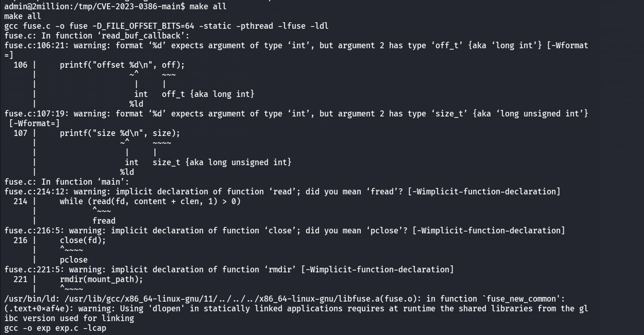The width and height of the screenshot is (644, 335).
Task: Click the while (read(fd, content + clen, 1) code
Action: tap(150, 201)
